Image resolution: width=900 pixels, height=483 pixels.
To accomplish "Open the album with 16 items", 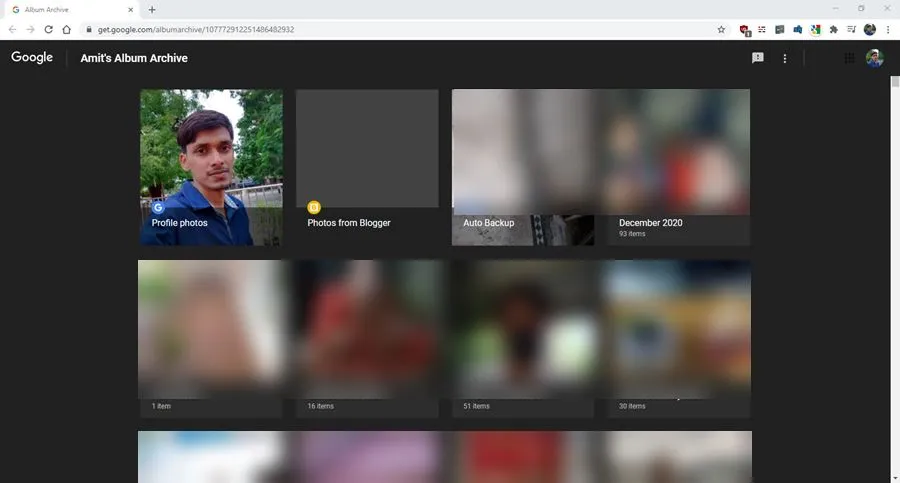I will click(x=367, y=338).
